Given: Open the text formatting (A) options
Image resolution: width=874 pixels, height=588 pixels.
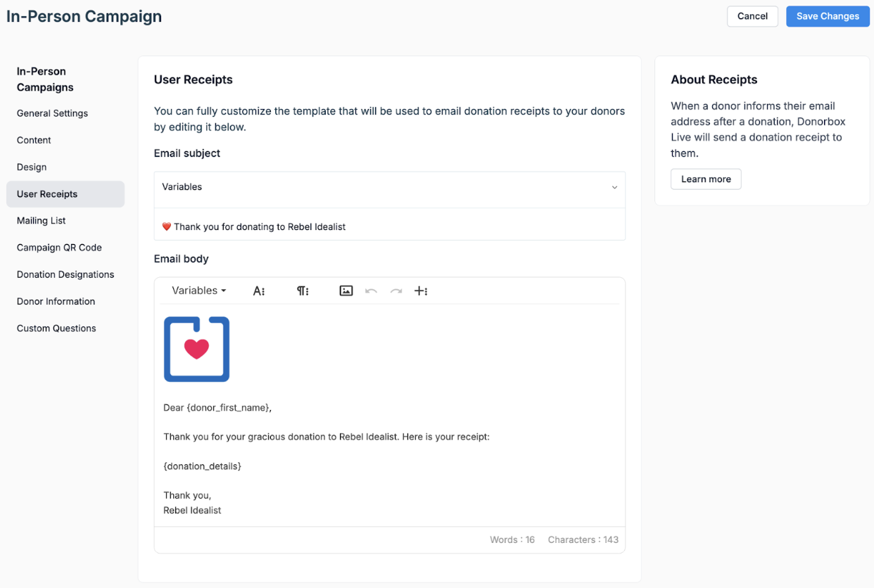Looking at the screenshot, I should [x=259, y=290].
